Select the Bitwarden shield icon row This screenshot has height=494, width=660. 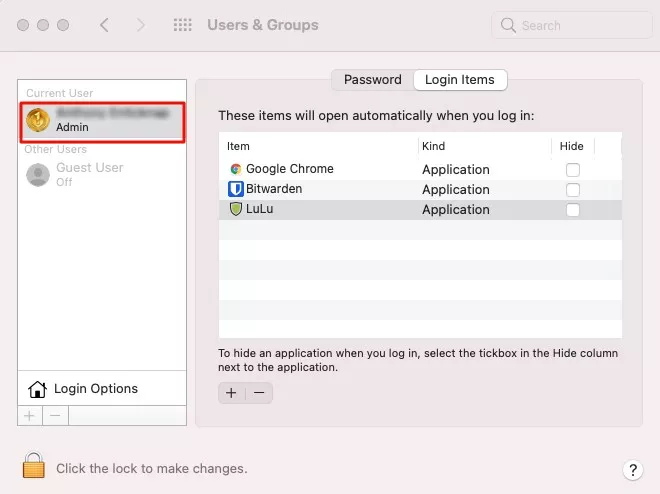click(236, 189)
